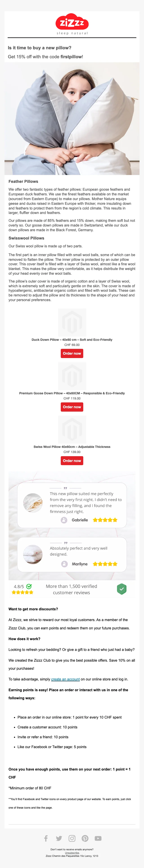Open the girl hugging pillows hero image
The image size is (144, 868).
click(72, 119)
